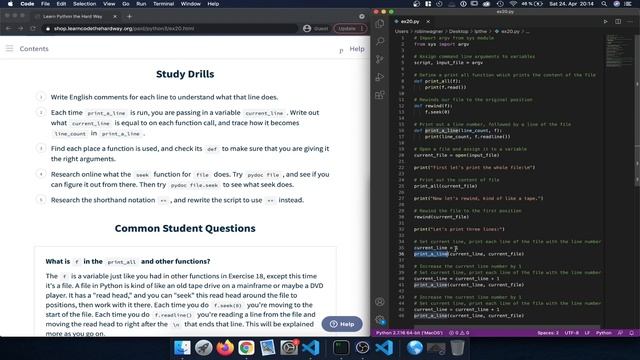Change the LF end-of-line sequence
This screenshot has width=640, height=360.
tap(587, 333)
